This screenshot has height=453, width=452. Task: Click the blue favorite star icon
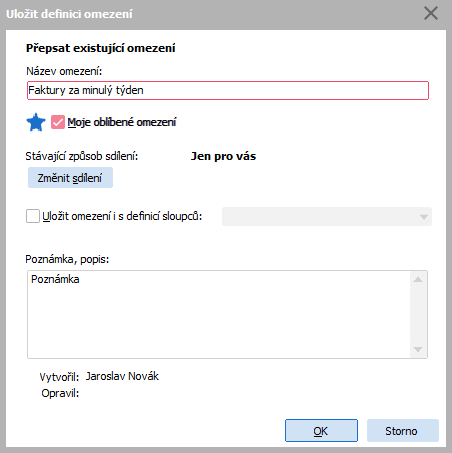(x=36, y=122)
